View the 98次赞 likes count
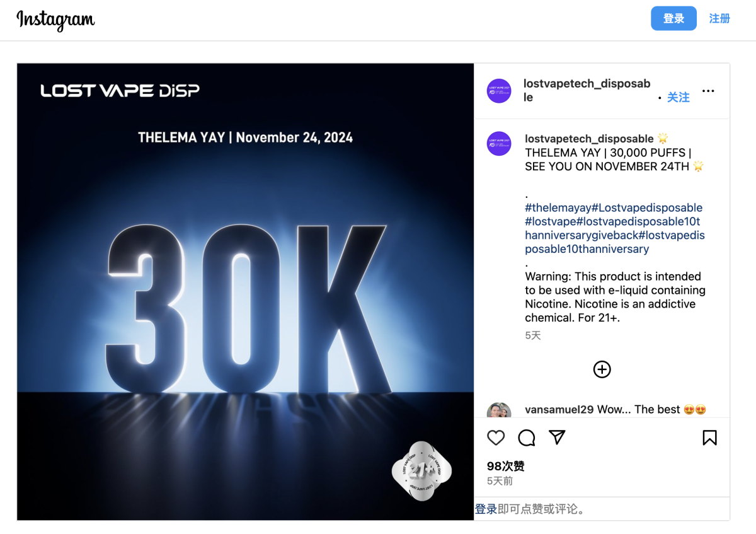Image resolution: width=756 pixels, height=534 pixels. tap(506, 466)
